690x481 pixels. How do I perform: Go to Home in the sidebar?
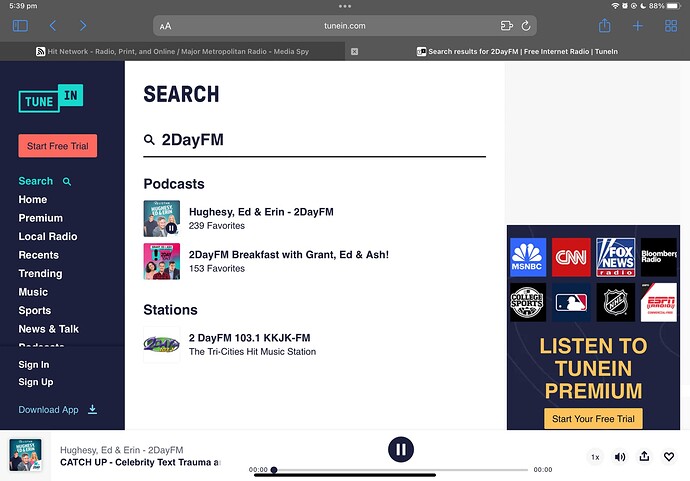click(33, 199)
